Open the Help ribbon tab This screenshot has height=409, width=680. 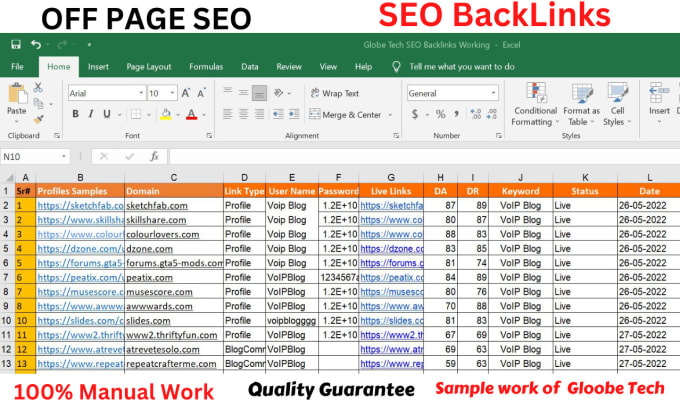coord(363,67)
